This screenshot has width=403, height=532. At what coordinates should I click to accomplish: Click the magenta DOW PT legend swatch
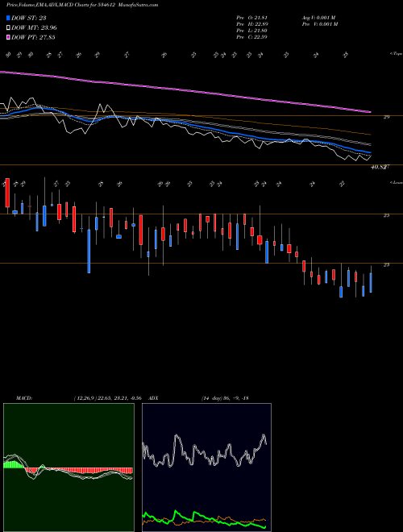8,37
